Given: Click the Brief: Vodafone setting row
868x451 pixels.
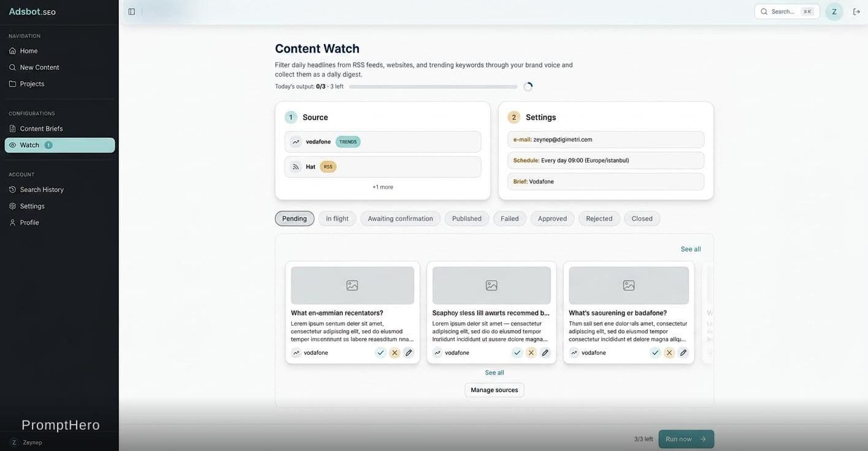Looking at the screenshot, I should point(606,182).
